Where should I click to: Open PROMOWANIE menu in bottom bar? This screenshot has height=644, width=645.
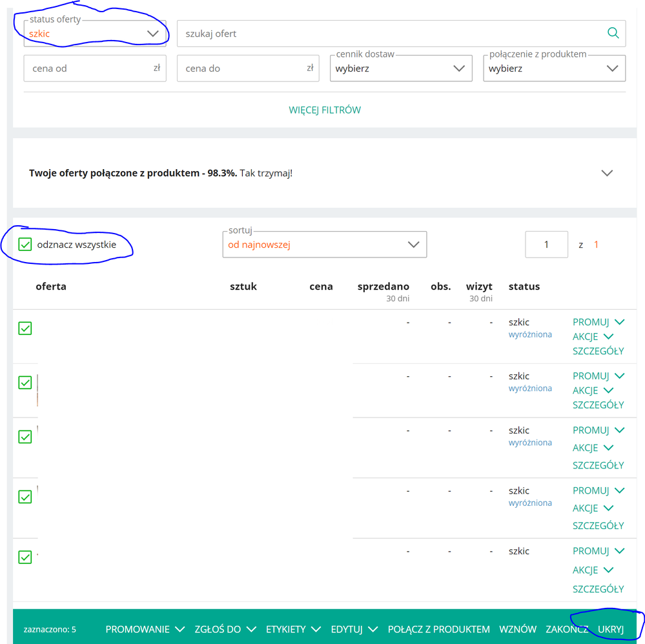coord(145,629)
